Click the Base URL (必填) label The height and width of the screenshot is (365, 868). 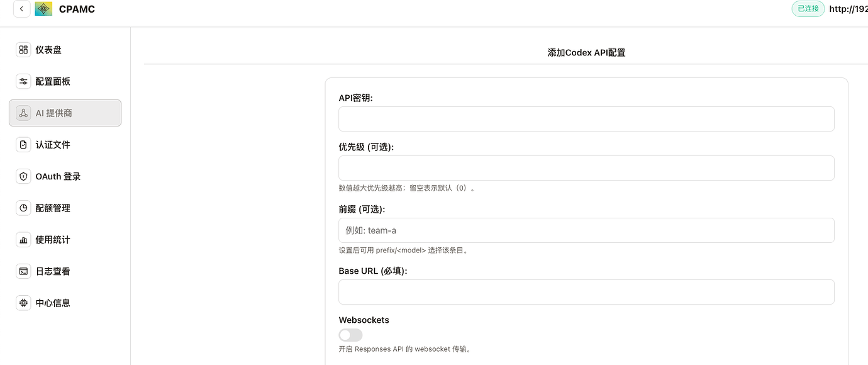[373, 271]
